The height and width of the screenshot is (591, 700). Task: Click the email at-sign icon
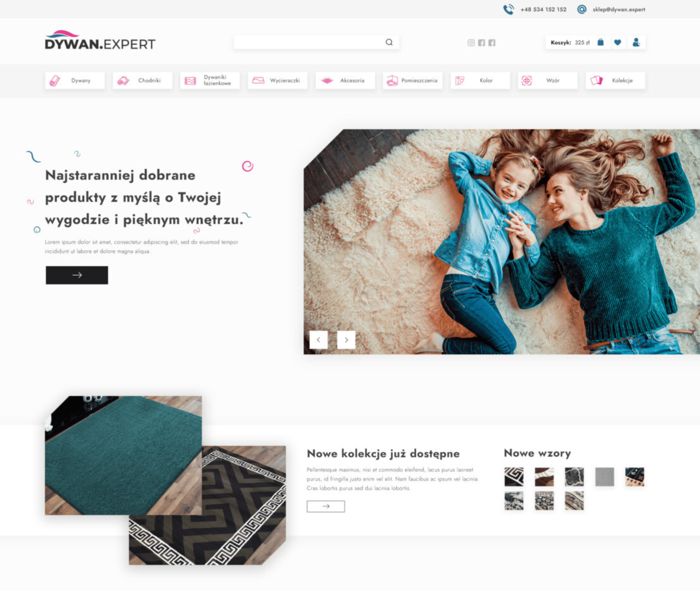click(582, 9)
